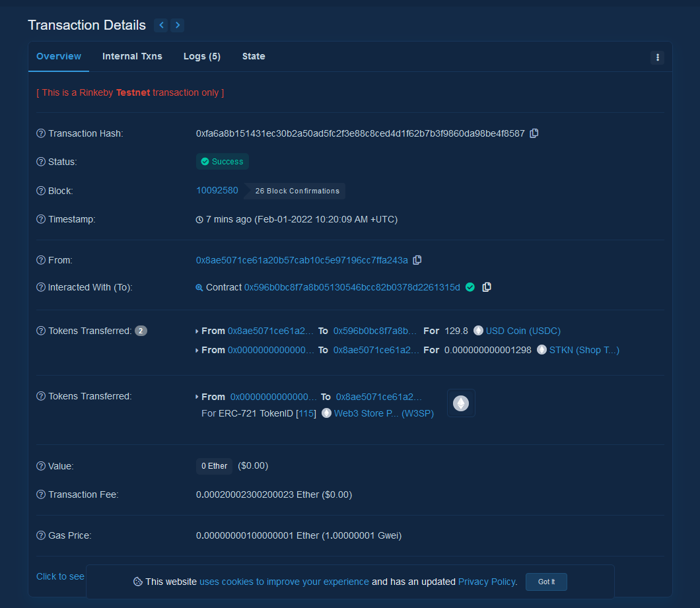This screenshot has height=608, width=700.
Task: Open the Privacy Policy link
Action: pos(487,582)
